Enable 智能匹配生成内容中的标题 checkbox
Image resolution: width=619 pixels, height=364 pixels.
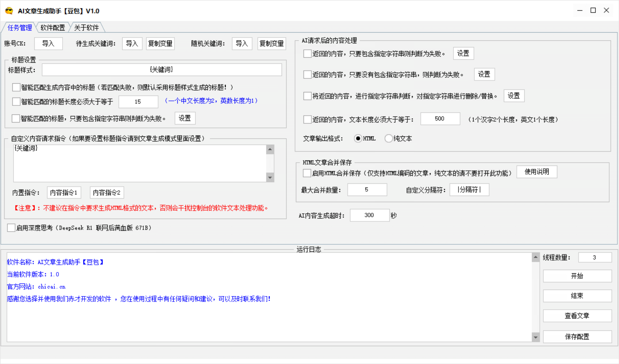pyautogui.click(x=16, y=87)
